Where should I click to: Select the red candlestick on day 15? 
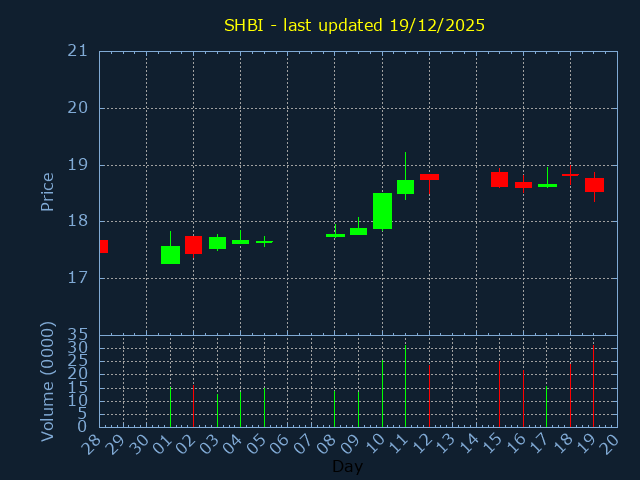click(x=499, y=179)
